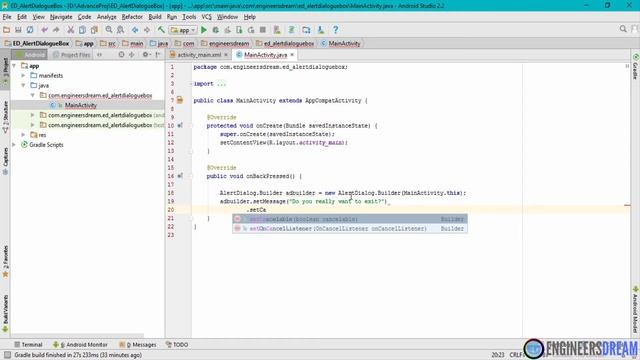
Task: Open the Terminal tool window
Action: pos(28,344)
